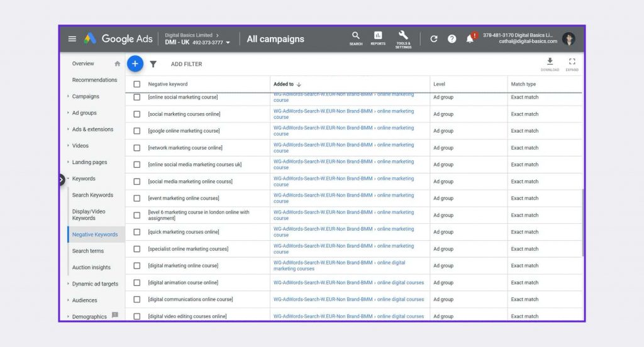Screen dimensions: 644x347
Task: Open the Help question mark icon
Action: (452, 39)
